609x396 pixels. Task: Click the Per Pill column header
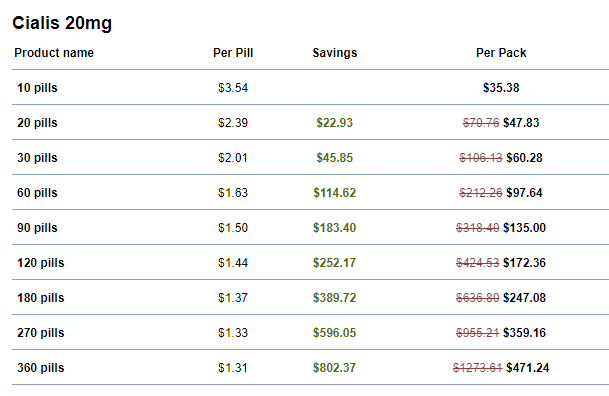point(233,53)
